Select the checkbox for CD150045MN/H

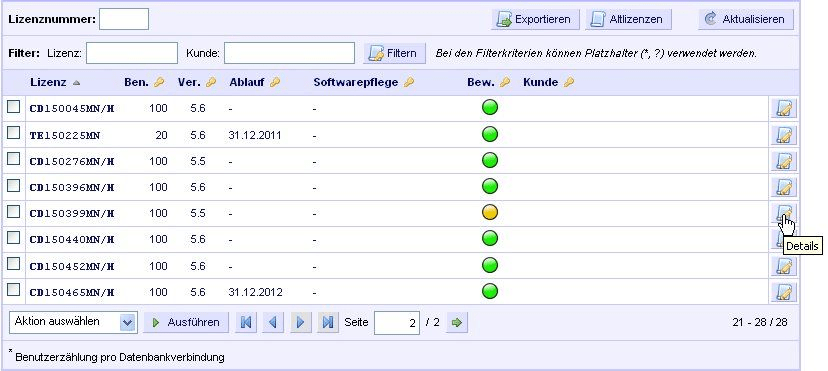click(x=14, y=107)
